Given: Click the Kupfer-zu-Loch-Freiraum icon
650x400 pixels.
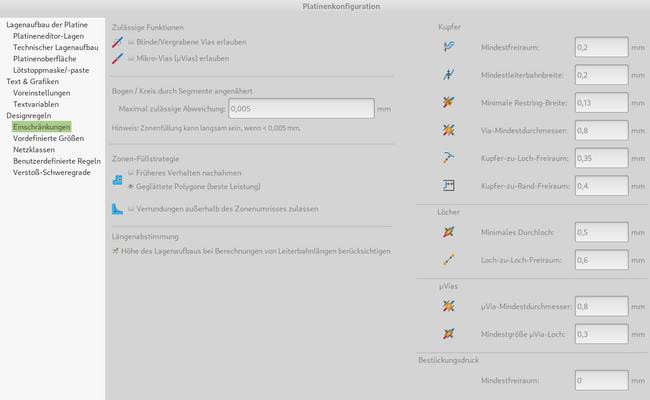Looking at the screenshot, I should [x=449, y=158].
